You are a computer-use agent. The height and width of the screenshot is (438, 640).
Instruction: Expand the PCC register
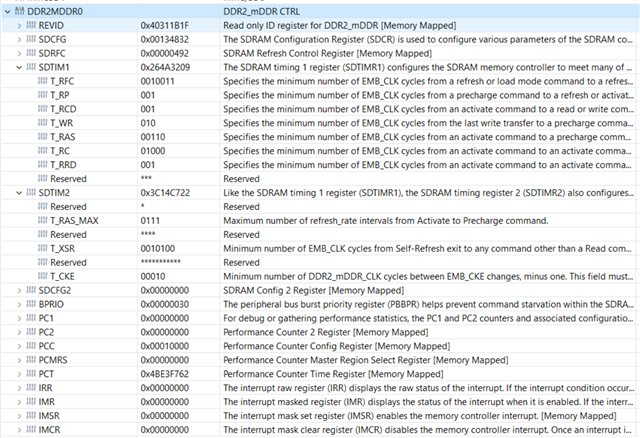pyautogui.click(x=19, y=346)
